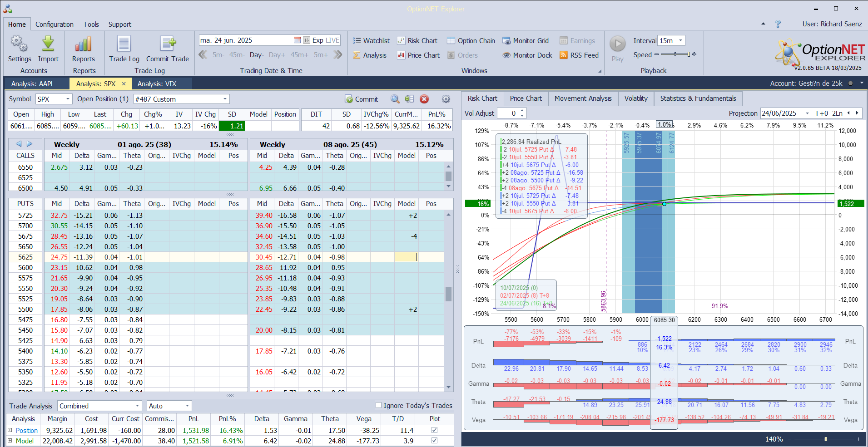Screen dimensions: 868x447
Task: Go to previous expiration with left arrow
Action: [19, 144]
